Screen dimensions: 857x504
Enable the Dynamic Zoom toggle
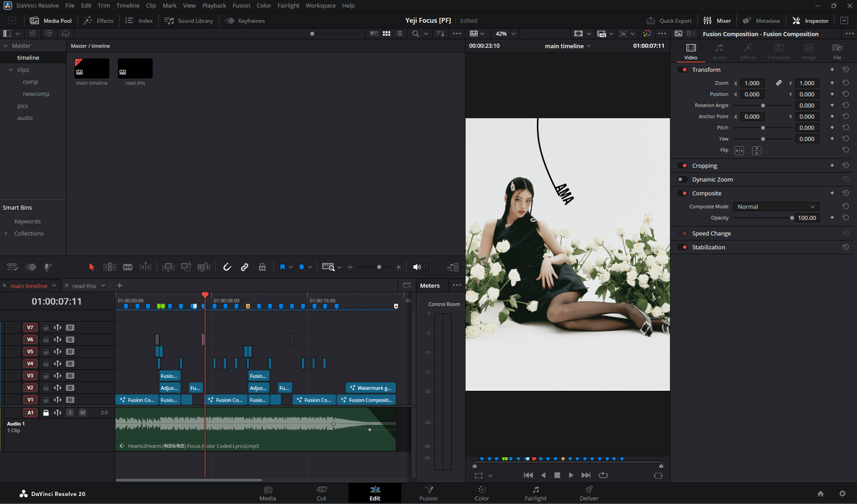pyautogui.click(x=682, y=179)
